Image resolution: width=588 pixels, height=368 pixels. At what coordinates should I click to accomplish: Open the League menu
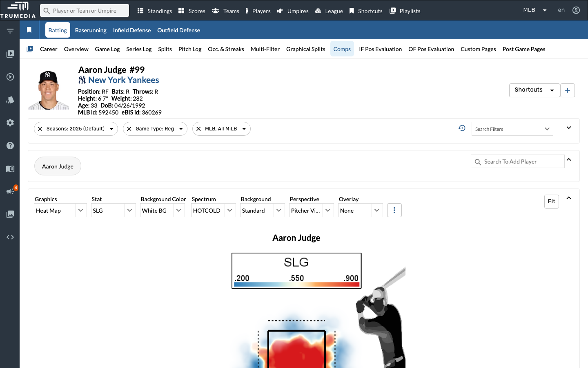point(329,11)
